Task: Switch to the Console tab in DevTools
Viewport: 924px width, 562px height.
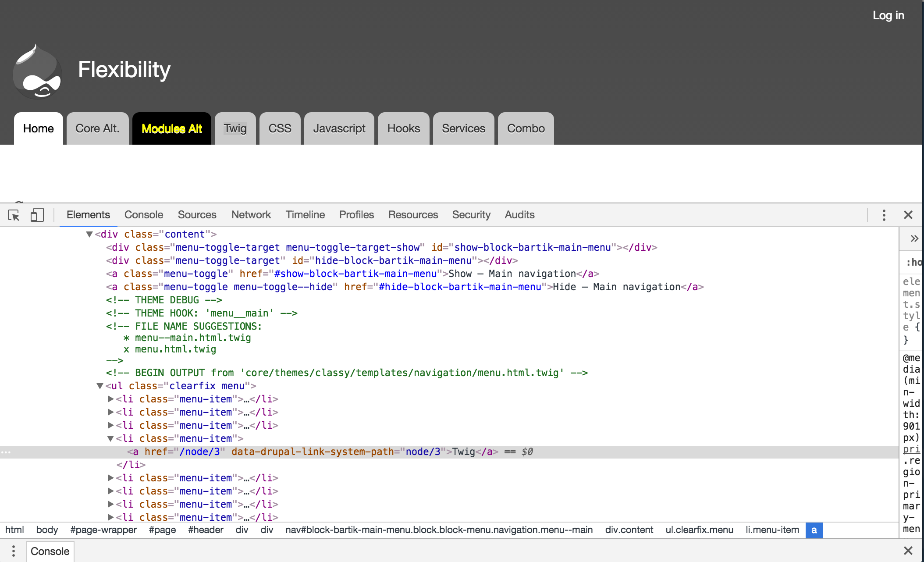Action: pos(144,215)
